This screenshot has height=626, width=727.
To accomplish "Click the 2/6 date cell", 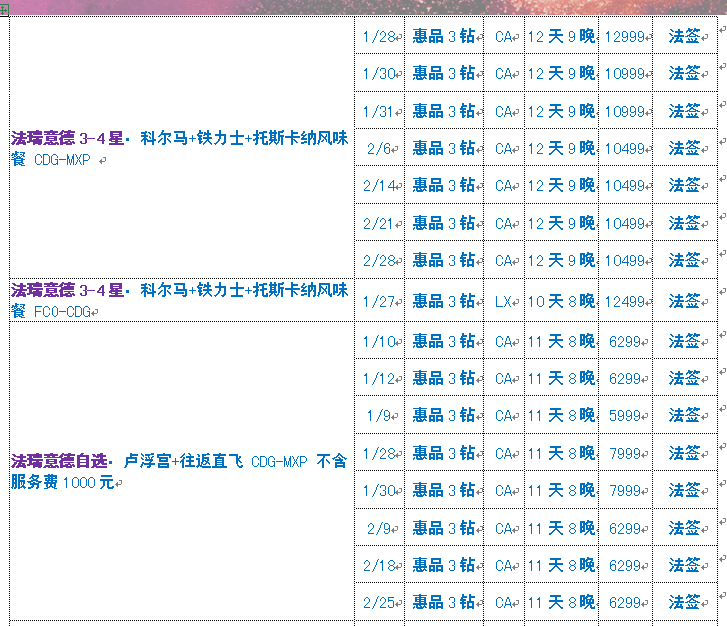I will 380,148.
